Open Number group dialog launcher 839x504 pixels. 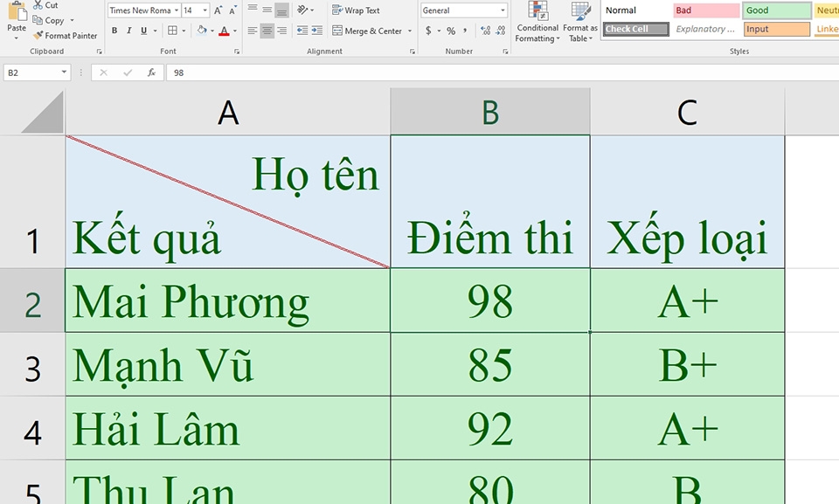point(505,52)
